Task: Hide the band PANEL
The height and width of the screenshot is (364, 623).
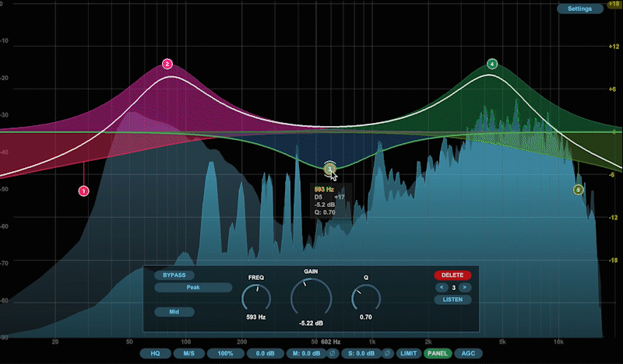Action: [x=438, y=353]
